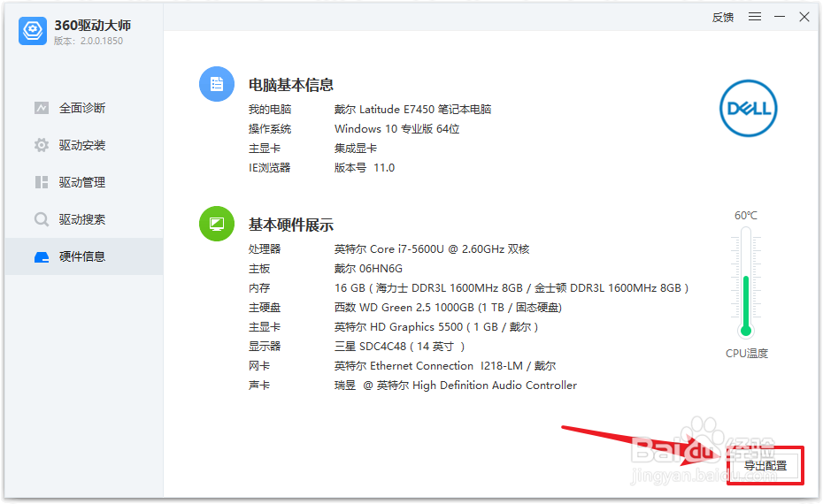Close the 360驱动大师 window
Screen dimensions: 823x504
pyautogui.click(x=804, y=17)
